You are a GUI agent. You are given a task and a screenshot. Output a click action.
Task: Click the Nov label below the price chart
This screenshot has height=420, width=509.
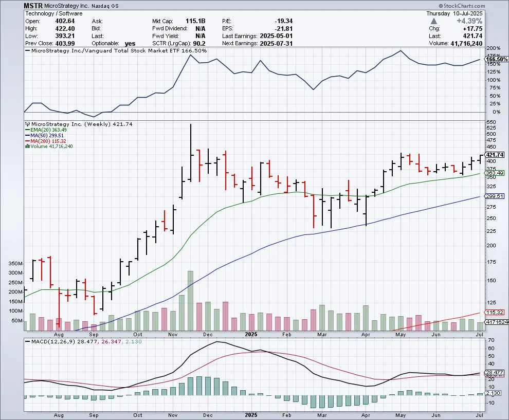pyautogui.click(x=173, y=334)
